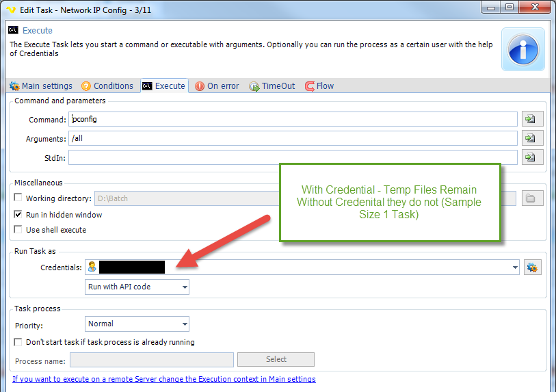Enable the Working directory checkbox
This screenshot has height=392, width=556.
tap(18, 198)
